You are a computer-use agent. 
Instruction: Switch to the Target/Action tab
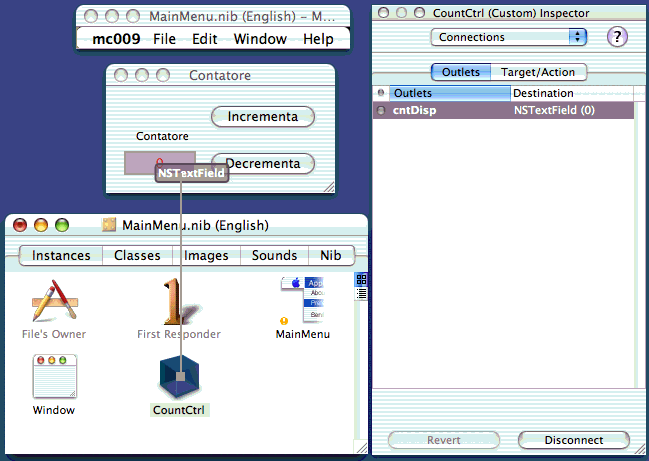[x=538, y=72]
